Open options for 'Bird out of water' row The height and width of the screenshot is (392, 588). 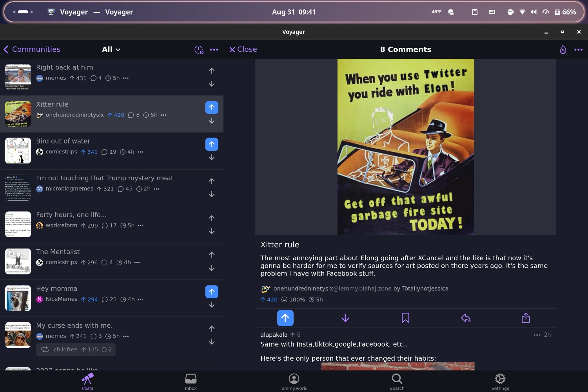pyautogui.click(x=140, y=152)
